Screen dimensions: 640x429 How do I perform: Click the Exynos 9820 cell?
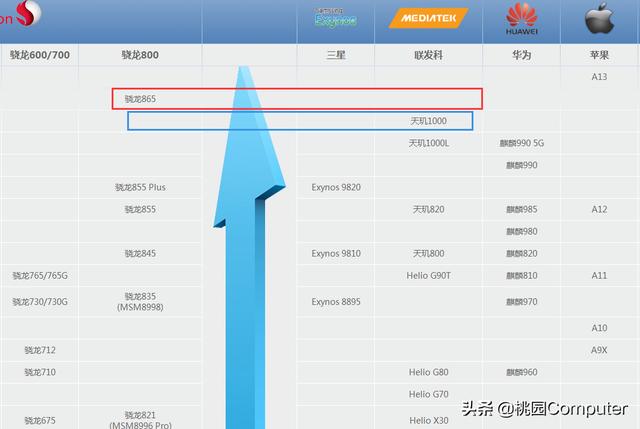pos(336,187)
